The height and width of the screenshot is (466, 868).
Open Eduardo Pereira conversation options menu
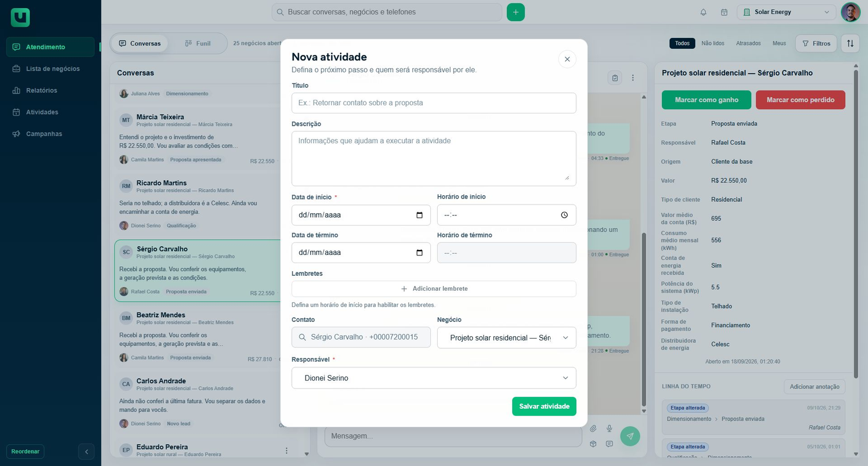point(286,451)
